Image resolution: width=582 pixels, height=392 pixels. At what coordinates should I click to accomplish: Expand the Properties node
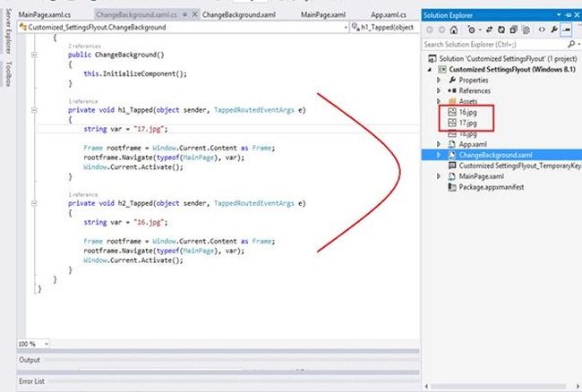[x=439, y=81]
